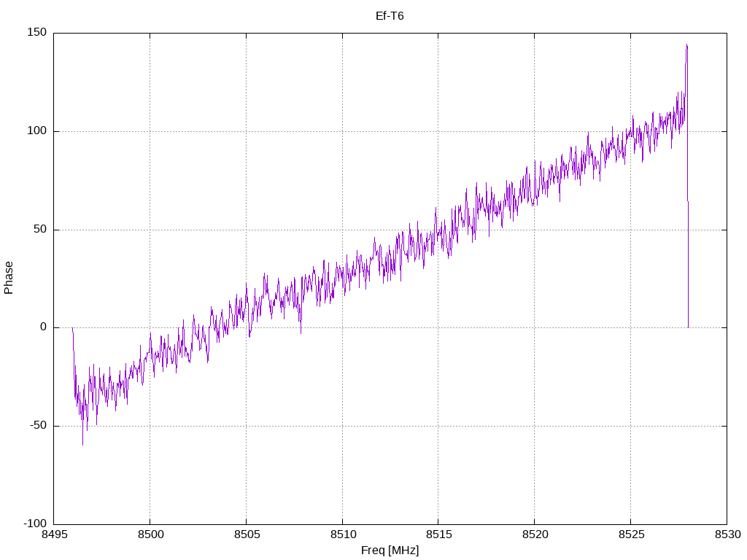Click the 150 y-axis tick label
Screen dimensions: 747x560
point(37,32)
